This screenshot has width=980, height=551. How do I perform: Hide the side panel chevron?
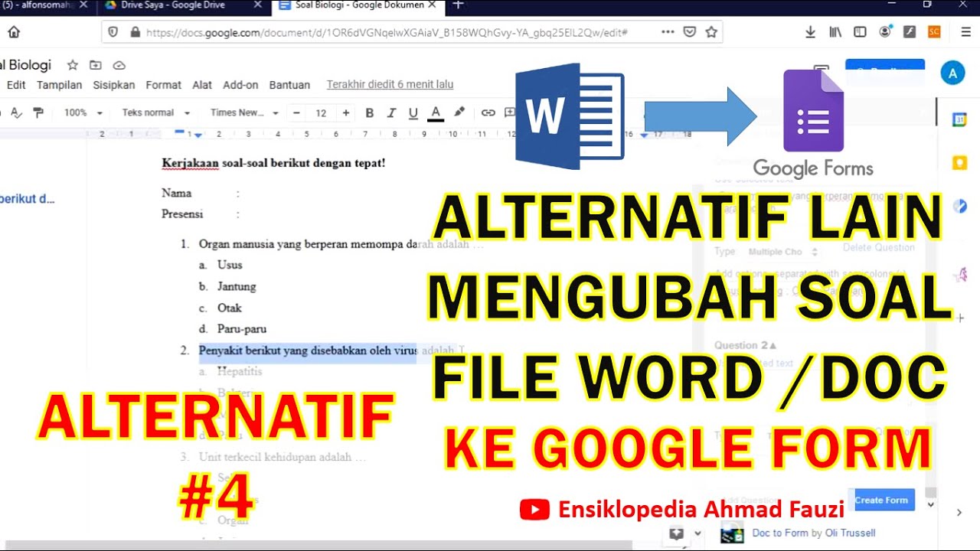click(959, 512)
